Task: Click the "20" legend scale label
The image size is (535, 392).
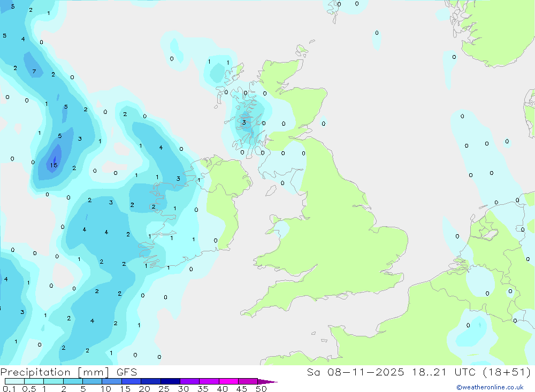Action: point(144,389)
